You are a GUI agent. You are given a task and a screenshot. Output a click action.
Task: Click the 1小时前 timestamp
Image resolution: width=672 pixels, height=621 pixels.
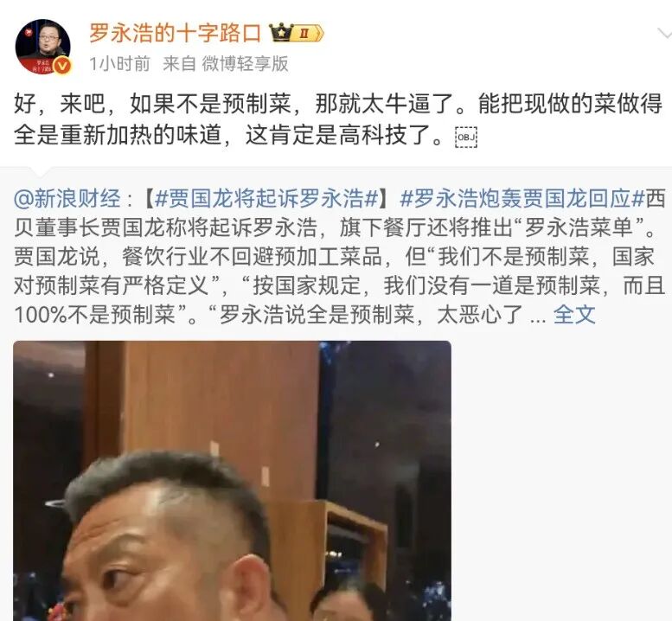point(119,64)
